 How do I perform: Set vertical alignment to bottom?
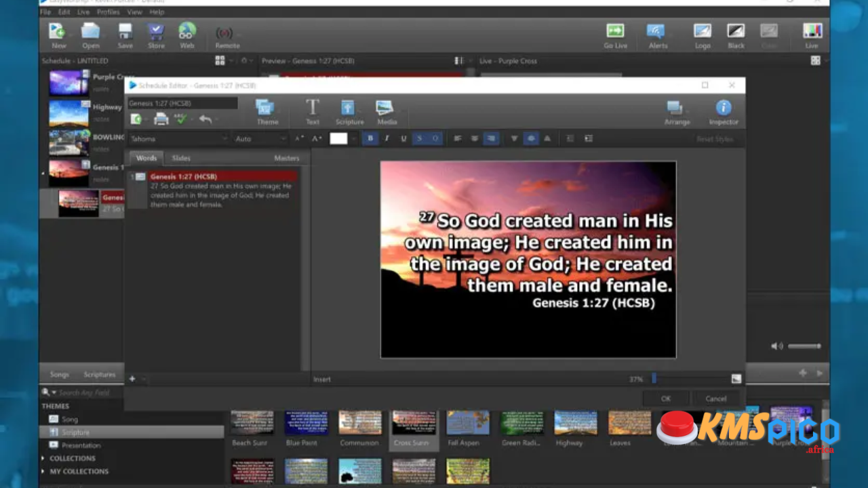click(x=547, y=138)
